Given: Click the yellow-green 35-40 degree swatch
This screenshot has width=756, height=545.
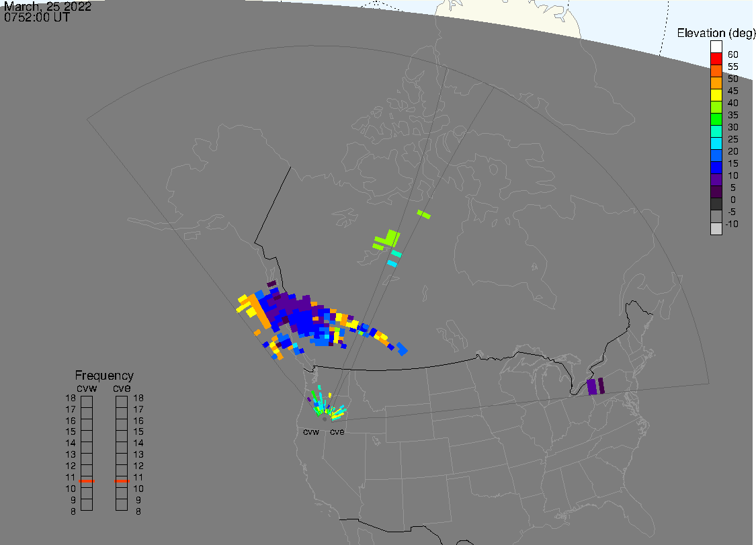Looking at the screenshot, I should tap(716, 107).
